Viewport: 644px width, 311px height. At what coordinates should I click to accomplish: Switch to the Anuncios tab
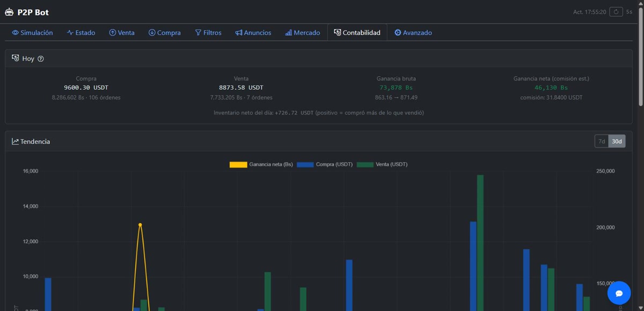(253, 33)
